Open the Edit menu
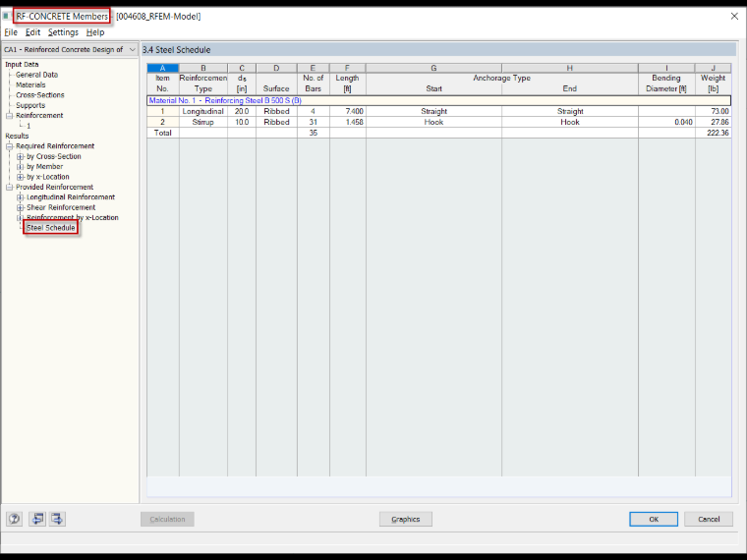The height and width of the screenshot is (560, 747). (x=32, y=32)
